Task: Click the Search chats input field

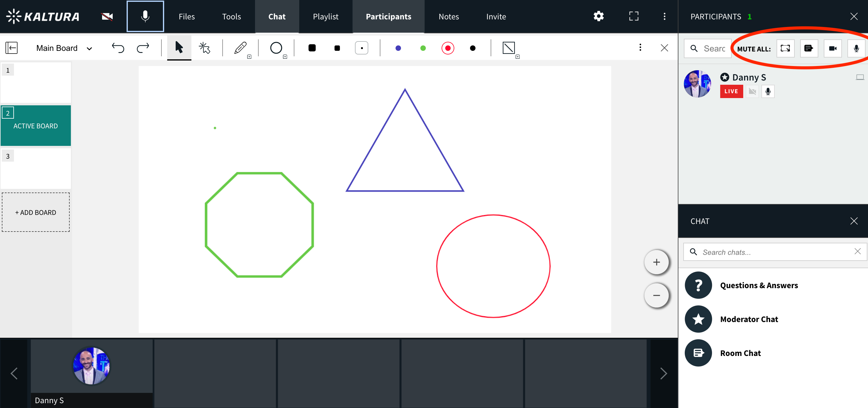Action: click(x=775, y=252)
